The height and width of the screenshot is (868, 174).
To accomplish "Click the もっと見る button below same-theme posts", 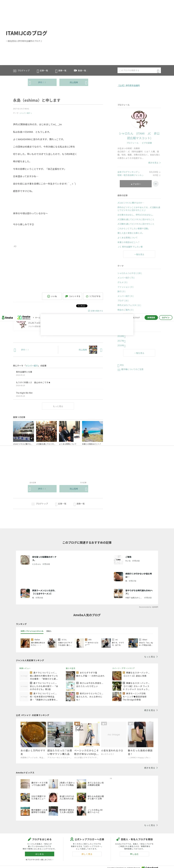I will [58, 406].
